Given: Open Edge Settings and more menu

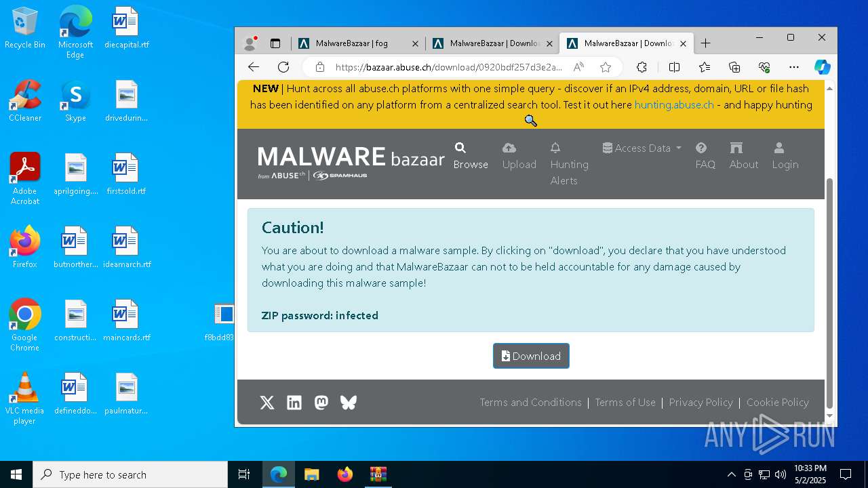Looking at the screenshot, I should [794, 67].
